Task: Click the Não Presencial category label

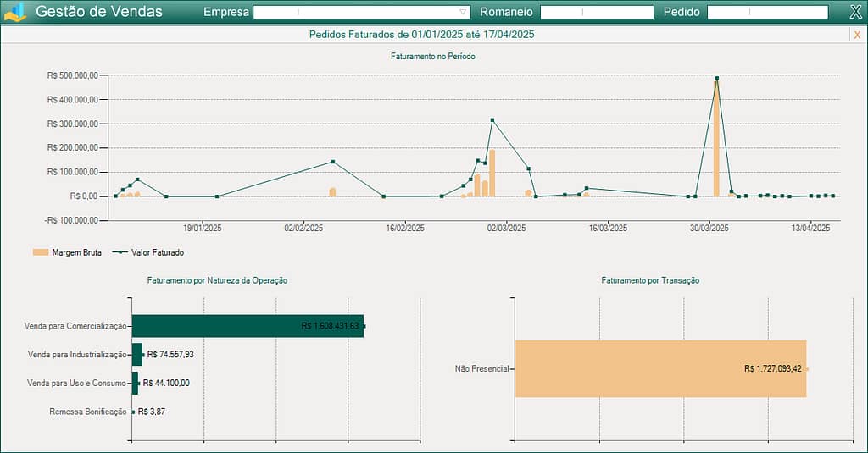Action: 481,369
